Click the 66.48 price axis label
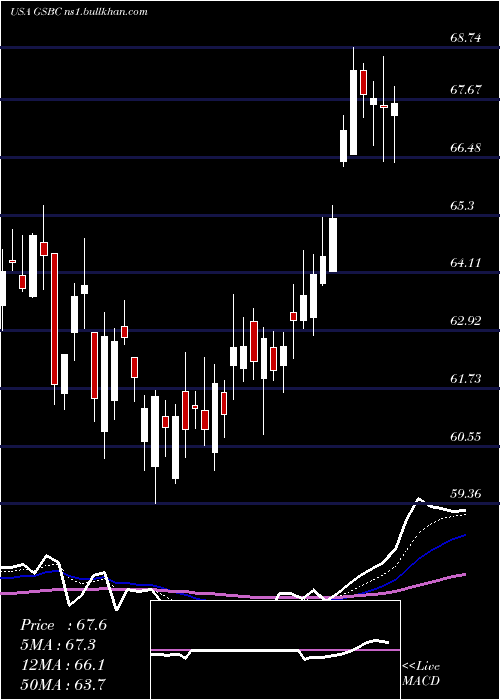500x700 pixels. click(466, 148)
